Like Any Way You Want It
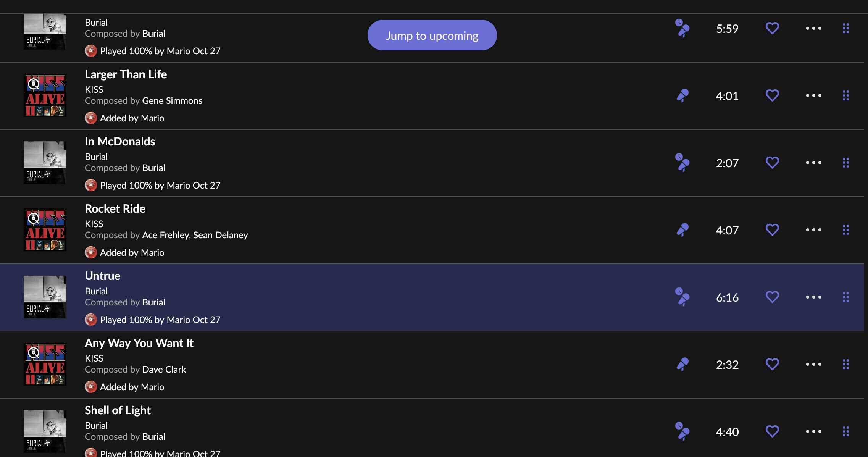This screenshot has width=868, height=457. click(772, 364)
